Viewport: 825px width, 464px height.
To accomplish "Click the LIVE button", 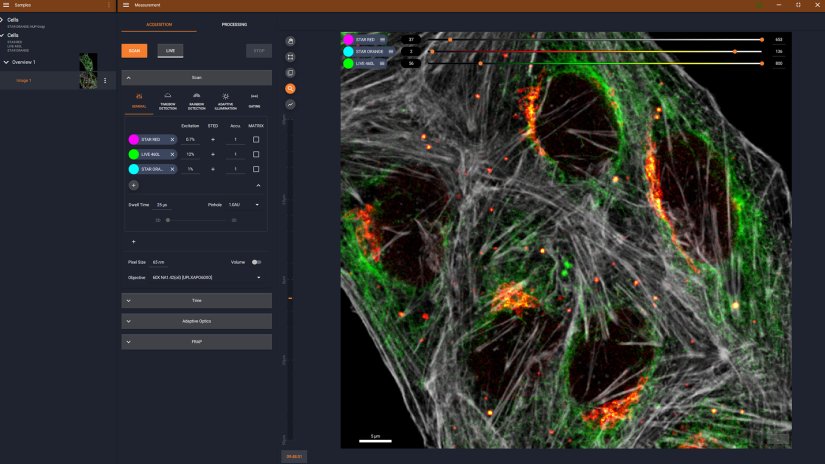I will pos(170,51).
